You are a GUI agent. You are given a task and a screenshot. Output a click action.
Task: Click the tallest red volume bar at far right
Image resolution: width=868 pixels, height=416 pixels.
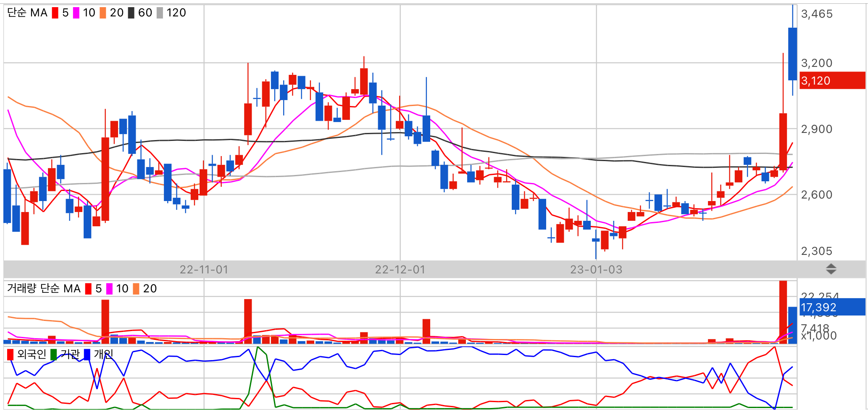(783, 312)
